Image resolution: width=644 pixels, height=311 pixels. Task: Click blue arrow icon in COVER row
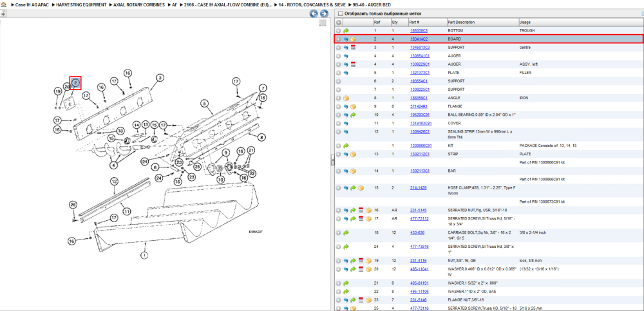[x=346, y=123]
